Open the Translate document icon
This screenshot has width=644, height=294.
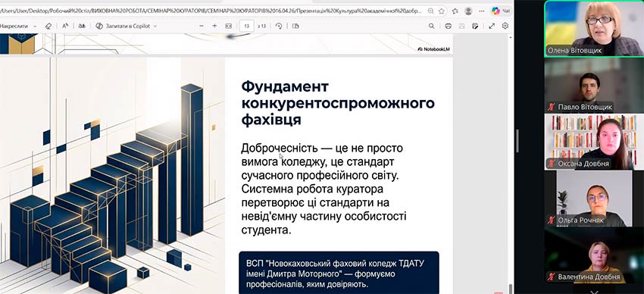82,26
